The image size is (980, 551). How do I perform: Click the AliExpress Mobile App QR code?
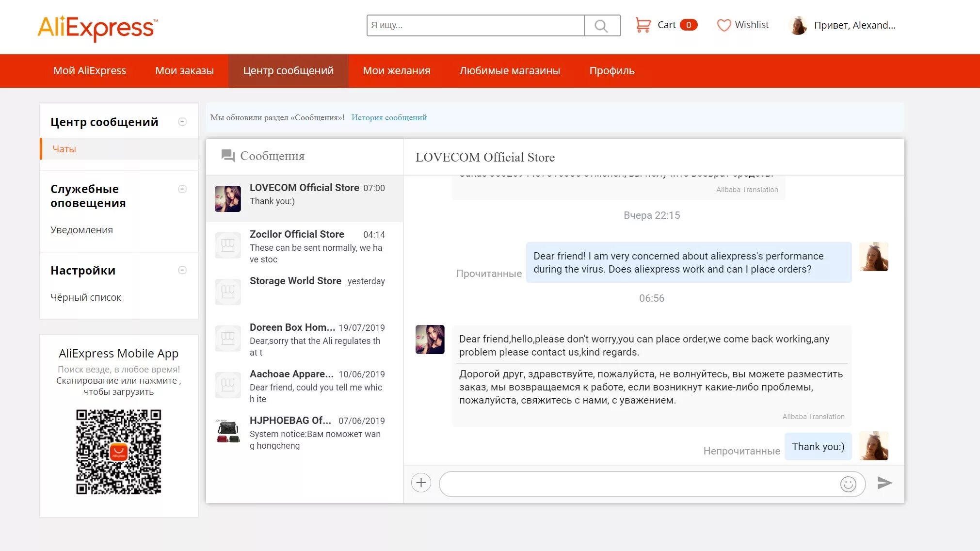click(x=118, y=452)
